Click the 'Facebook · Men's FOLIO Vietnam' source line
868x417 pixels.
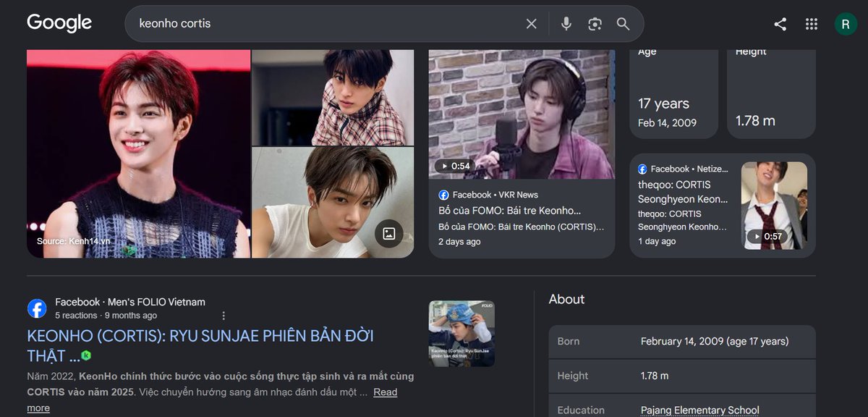[x=130, y=302]
